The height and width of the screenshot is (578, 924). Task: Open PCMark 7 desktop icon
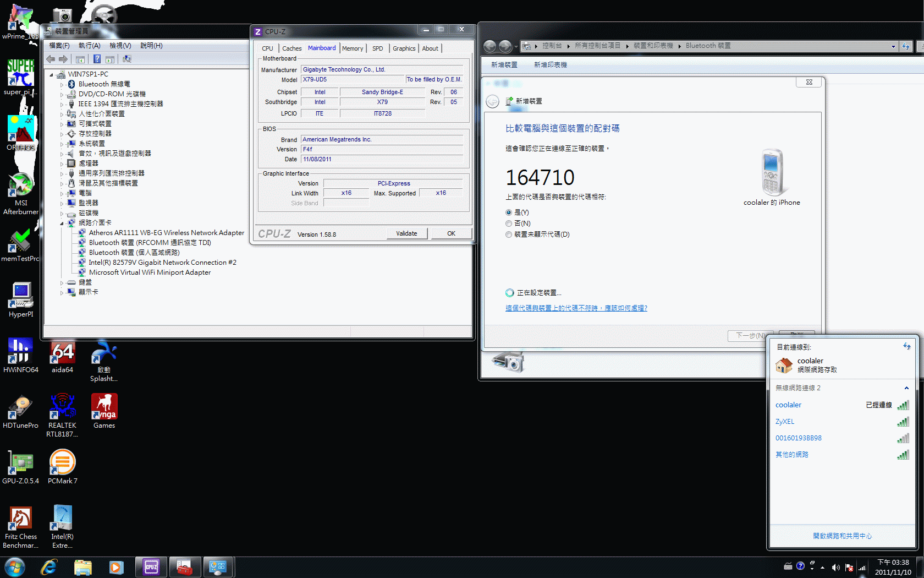point(62,467)
